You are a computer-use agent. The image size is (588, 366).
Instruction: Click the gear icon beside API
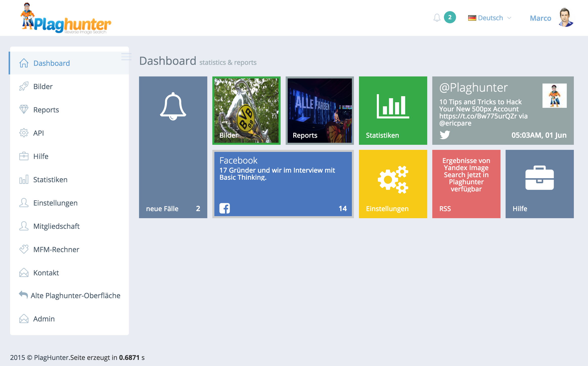(x=24, y=133)
